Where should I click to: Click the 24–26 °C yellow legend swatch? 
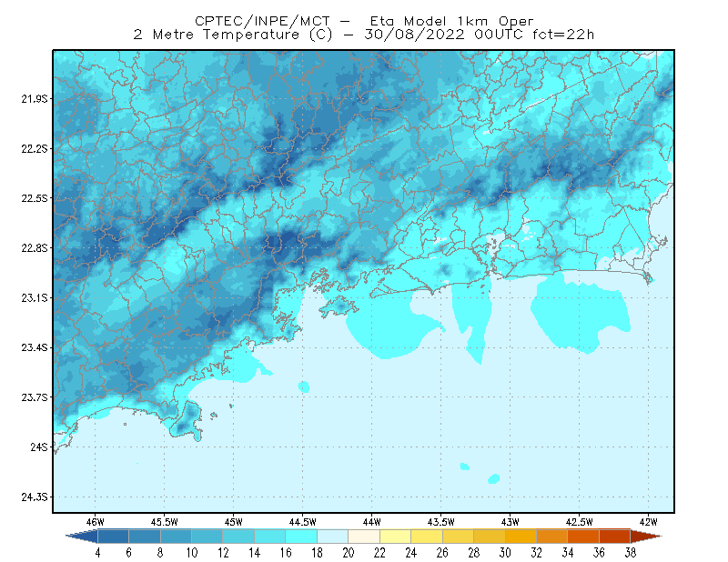pyautogui.click(x=427, y=537)
